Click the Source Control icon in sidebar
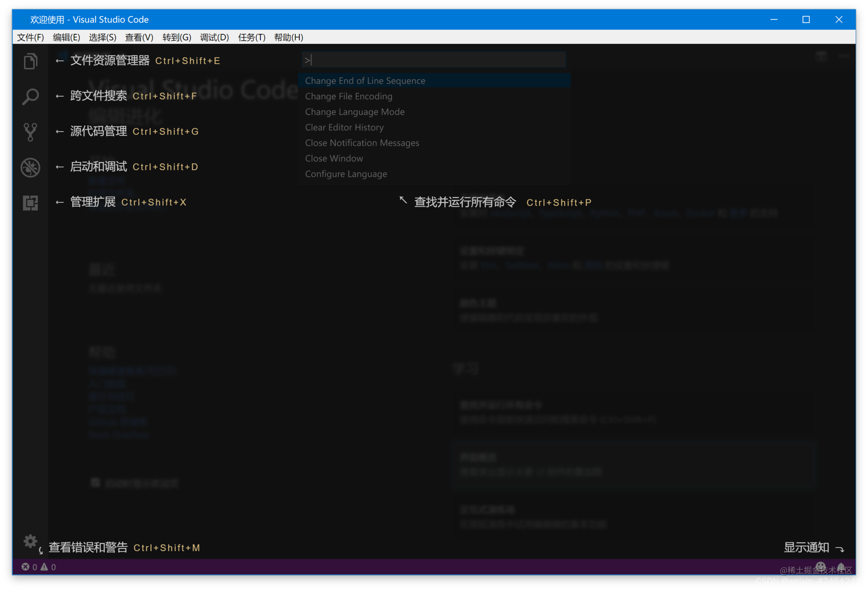 coord(31,130)
